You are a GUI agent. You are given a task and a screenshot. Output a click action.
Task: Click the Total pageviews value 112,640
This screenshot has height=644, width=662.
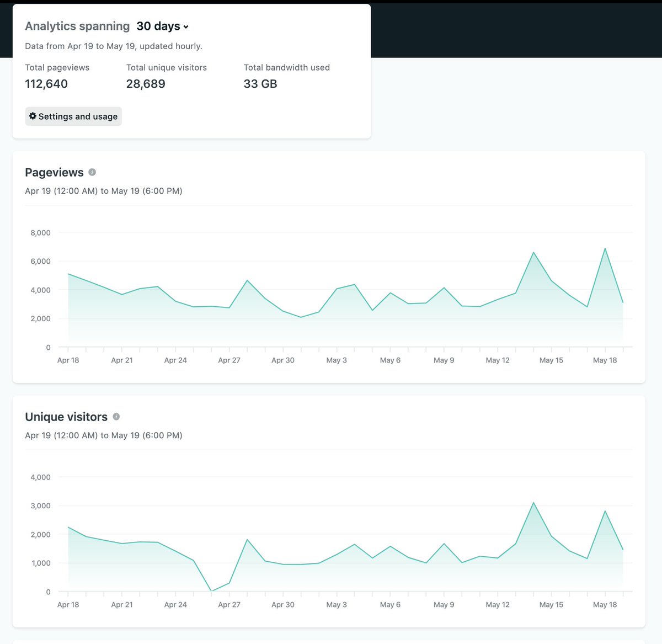coord(46,84)
